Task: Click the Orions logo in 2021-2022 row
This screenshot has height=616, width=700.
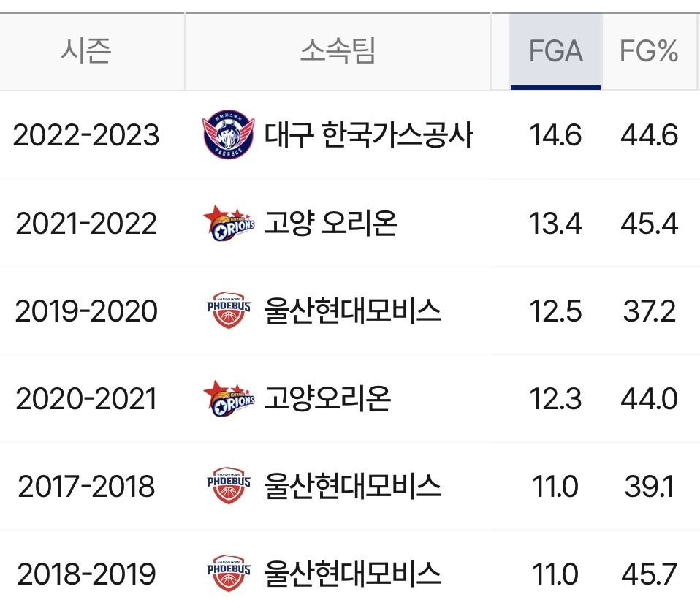Action: (229, 223)
